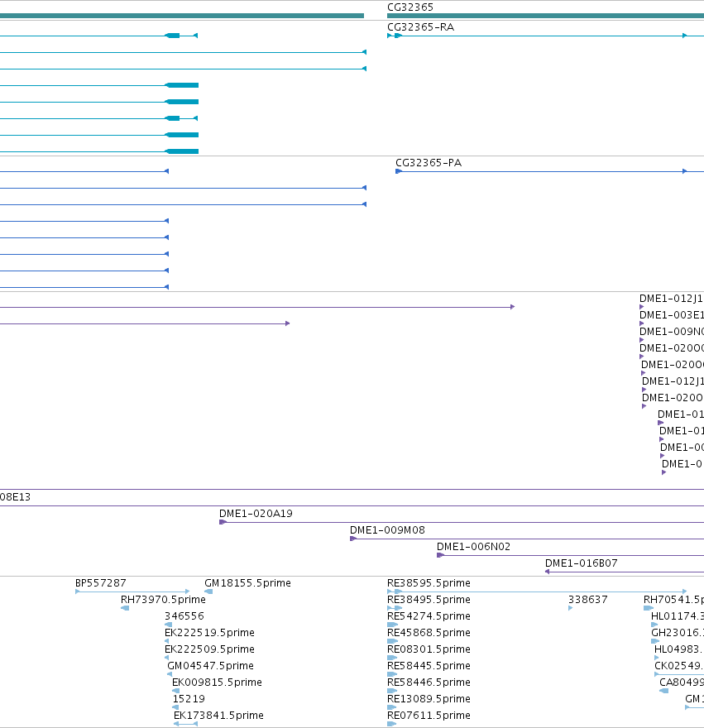This screenshot has height=728, width=704.
Task: Open the 346556 EST feature label
Action: click(184, 616)
